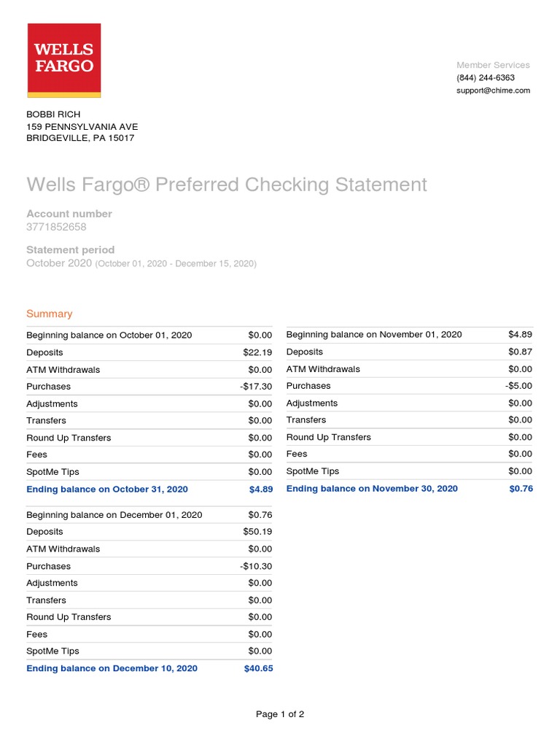Click Beginning balance on November 01, 2020

[374, 334]
